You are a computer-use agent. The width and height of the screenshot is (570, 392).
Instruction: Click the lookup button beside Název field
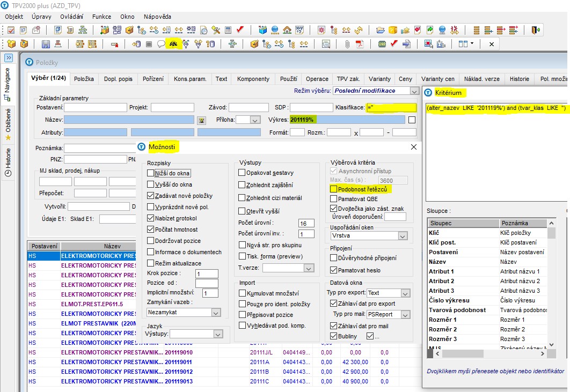point(201,120)
